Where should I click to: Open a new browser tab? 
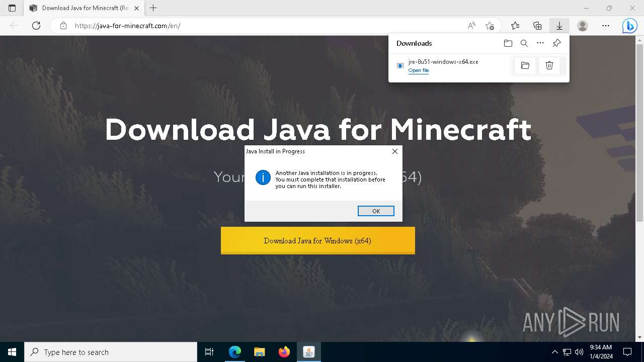(x=153, y=8)
